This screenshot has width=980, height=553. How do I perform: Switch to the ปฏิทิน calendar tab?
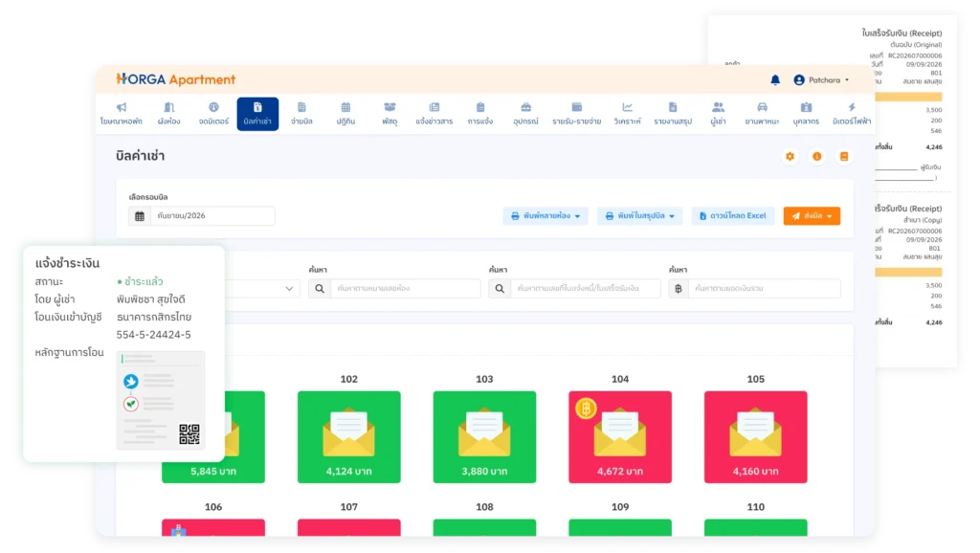pos(345,114)
